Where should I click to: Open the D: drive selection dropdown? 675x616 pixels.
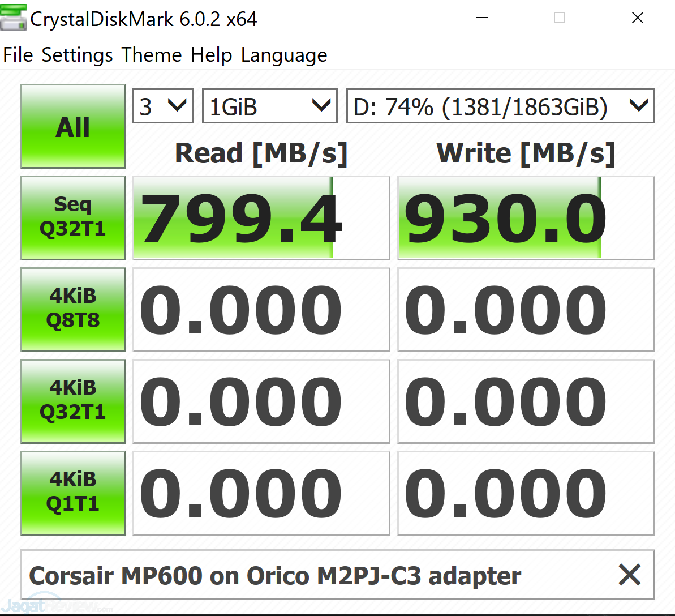[500, 106]
